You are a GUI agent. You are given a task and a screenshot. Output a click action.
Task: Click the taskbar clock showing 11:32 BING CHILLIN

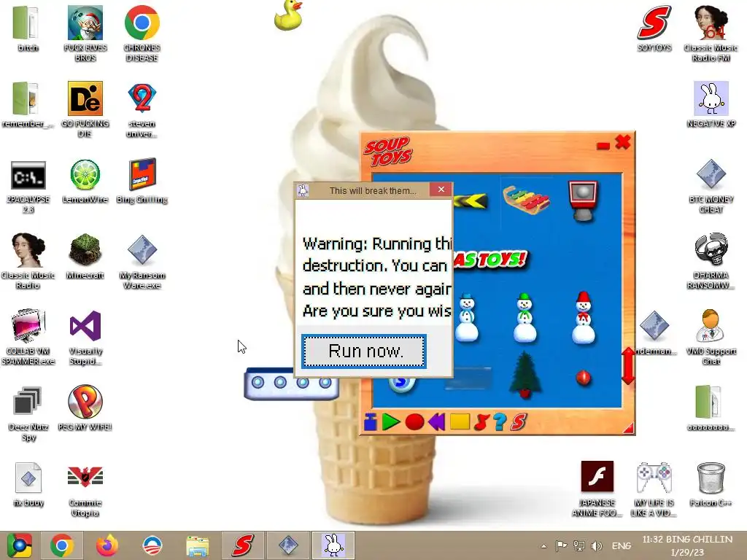[x=687, y=545]
